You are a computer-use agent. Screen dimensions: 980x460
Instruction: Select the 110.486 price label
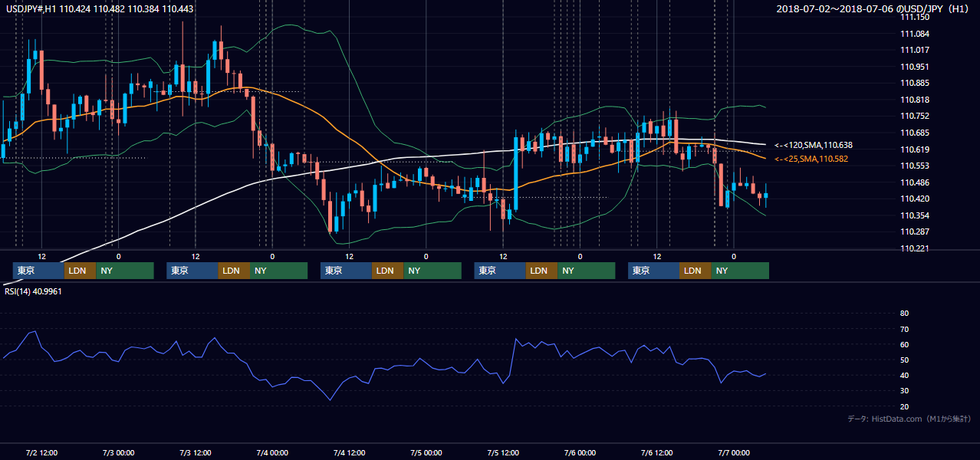point(914,182)
